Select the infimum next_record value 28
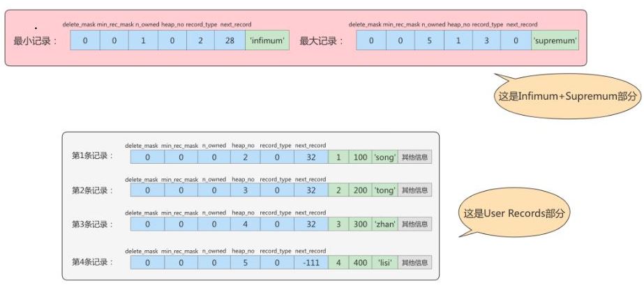Image resolution: width=644 pixels, height=285 pixels. [x=230, y=40]
